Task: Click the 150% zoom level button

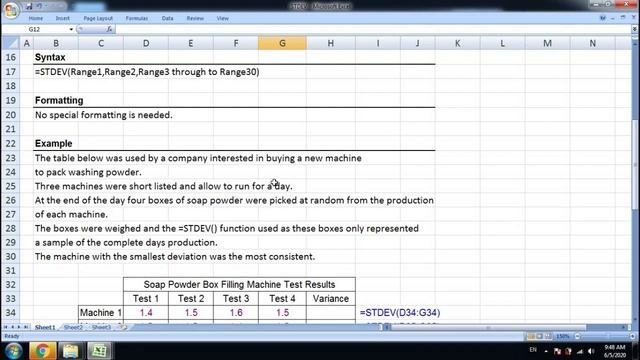Action: [563, 336]
